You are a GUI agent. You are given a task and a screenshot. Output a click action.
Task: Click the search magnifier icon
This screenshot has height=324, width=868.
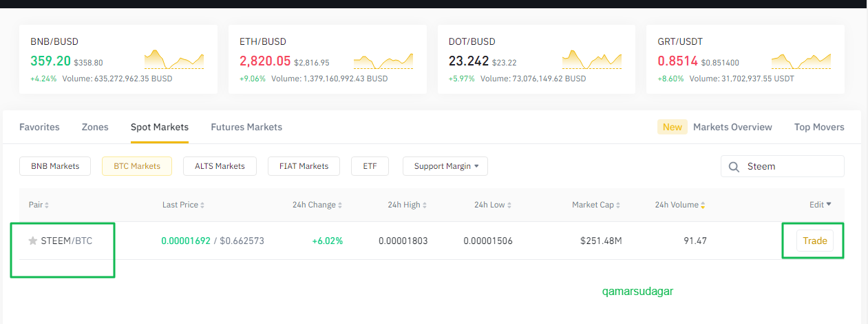click(734, 167)
